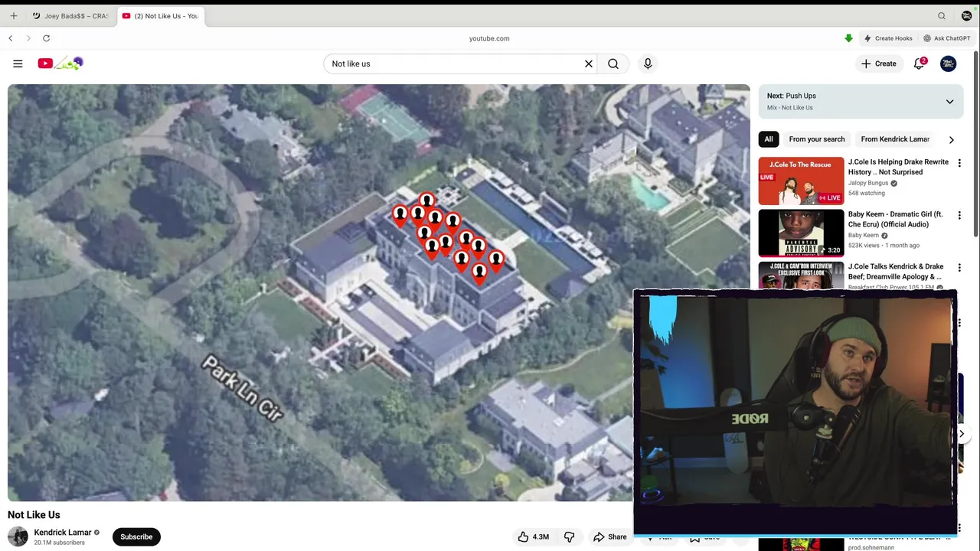This screenshot has width=980, height=551.
Task: Click the Mix - Not Like Us subtitle
Action: click(790, 108)
